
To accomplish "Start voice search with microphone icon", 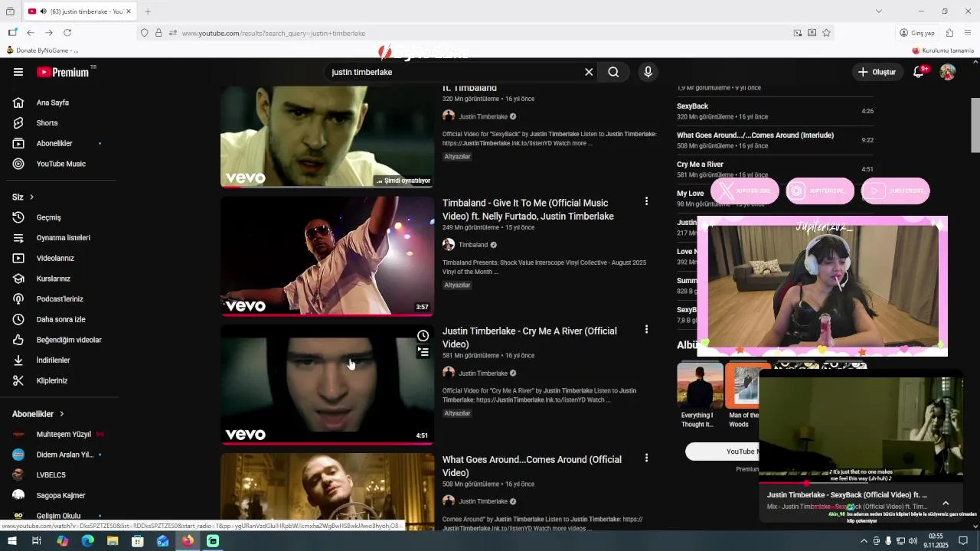I will (648, 72).
